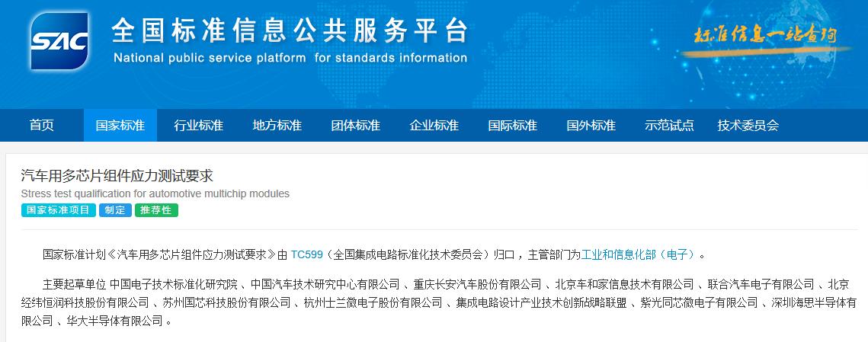This screenshot has height=342, width=868.
Task: Open the 企业标准 tab
Action: [434, 125]
